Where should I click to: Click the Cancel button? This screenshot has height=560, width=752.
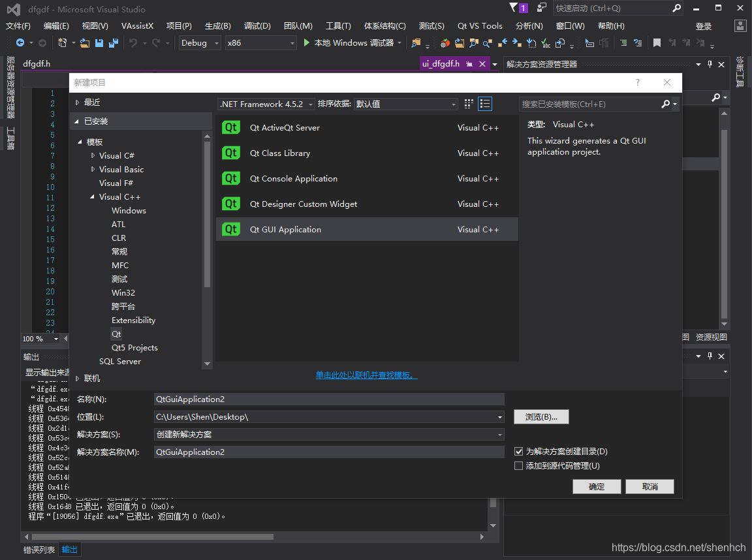coord(650,487)
